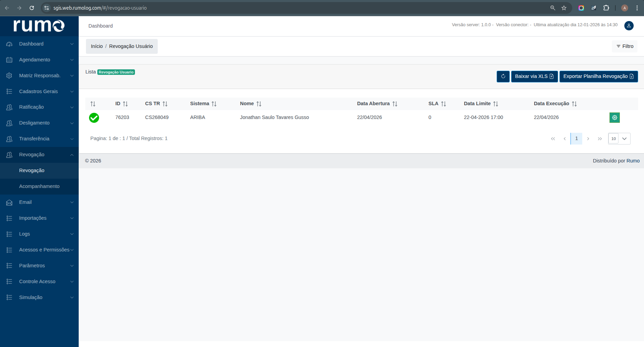Viewport: 644px width, 347px height.
Task: Open the Logs menu item
Action: [x=39, y=234]
